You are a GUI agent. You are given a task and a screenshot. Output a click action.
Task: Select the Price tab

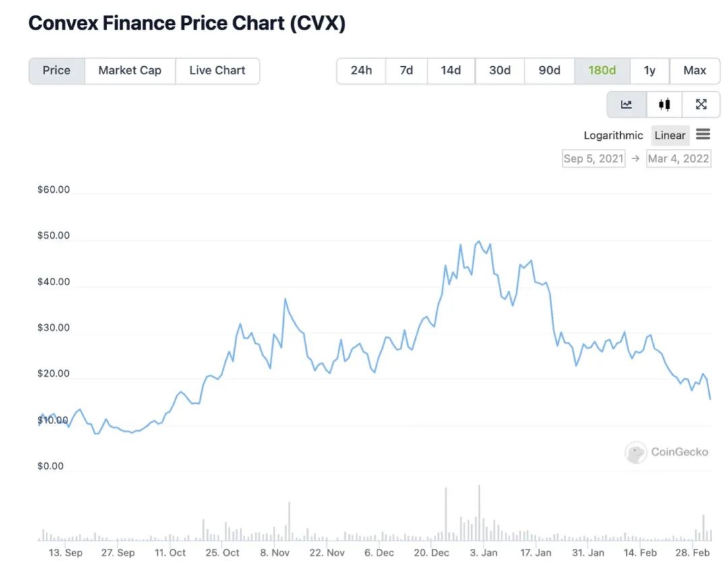[57, 71]
